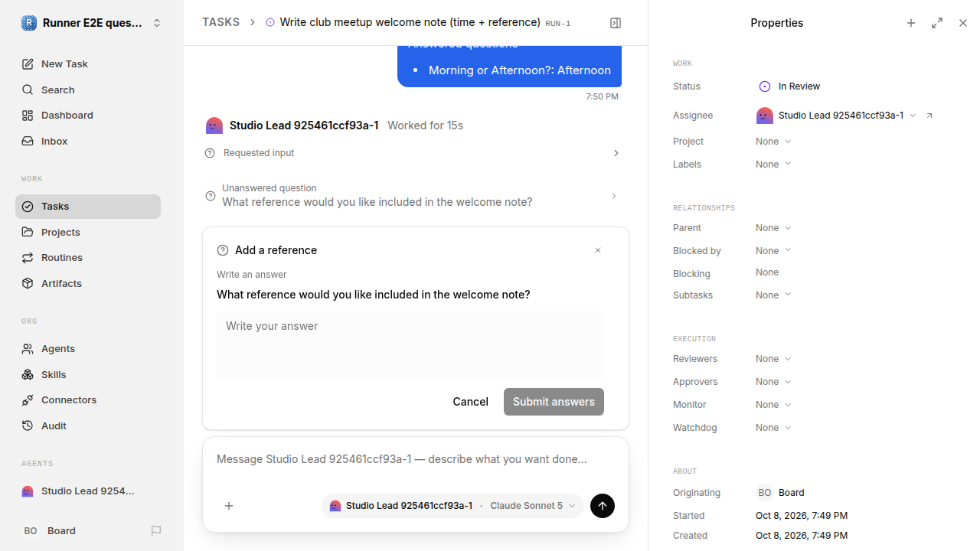The height and width of the screenshot is (551, 980).
Task: Click the Connectors plug icon
Action: 28,400
